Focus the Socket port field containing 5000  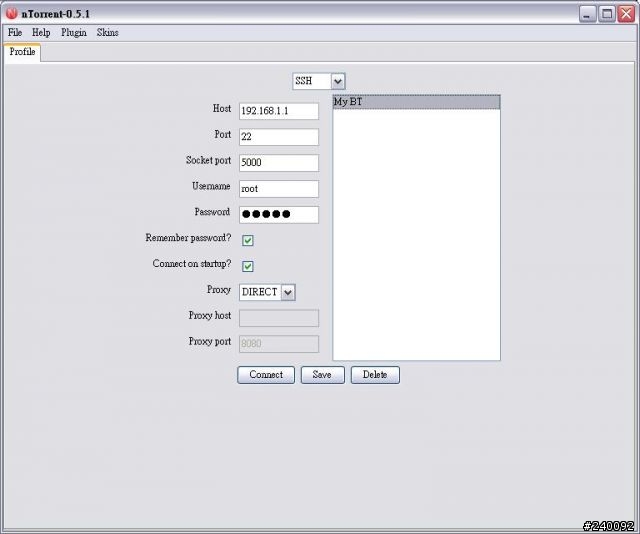point(279,163)
